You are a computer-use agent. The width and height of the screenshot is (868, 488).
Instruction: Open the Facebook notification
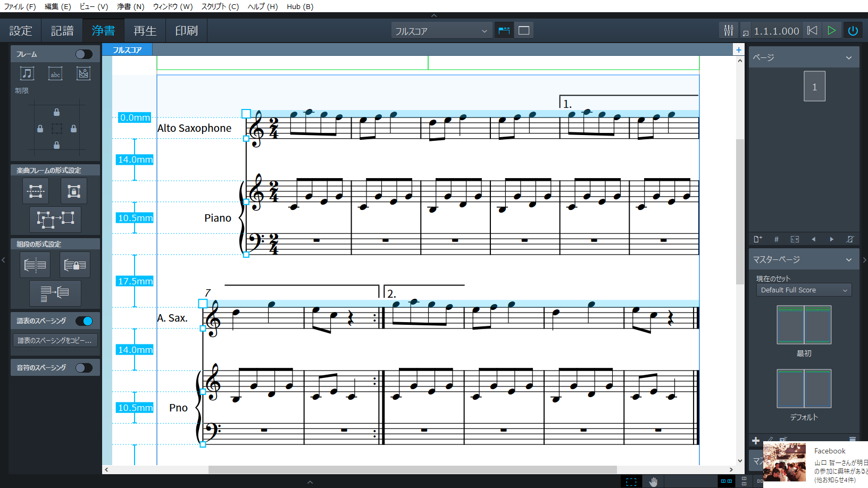(816, 464)
